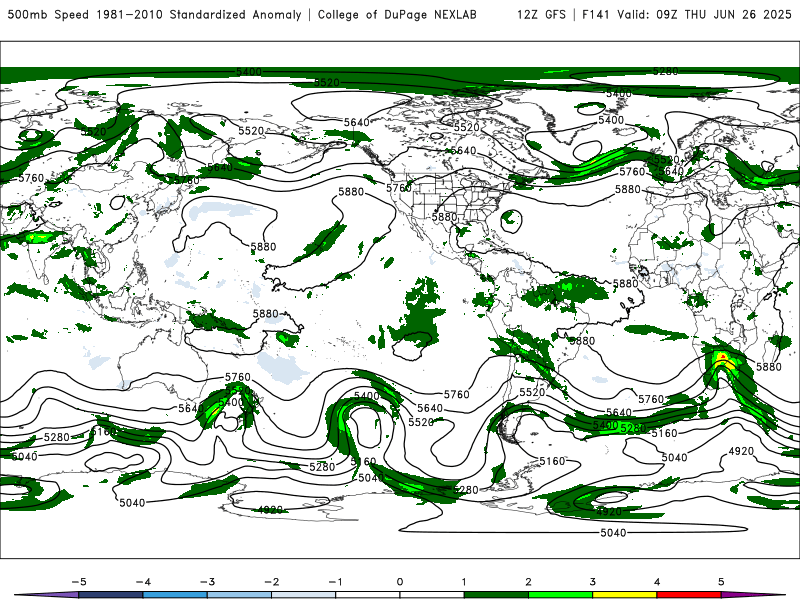Click the "College of DuPage NEXLAB" text
The height and width of the screenshot is (600, 800).
pyautogui.click(x=397, y=14)
